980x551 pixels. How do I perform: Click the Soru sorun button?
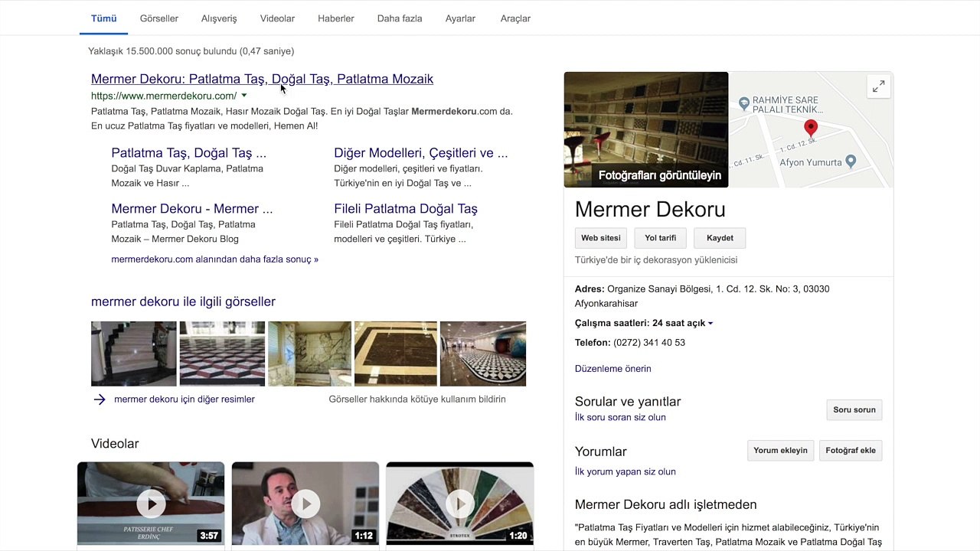pyautogui.click(x=854, y=410)
